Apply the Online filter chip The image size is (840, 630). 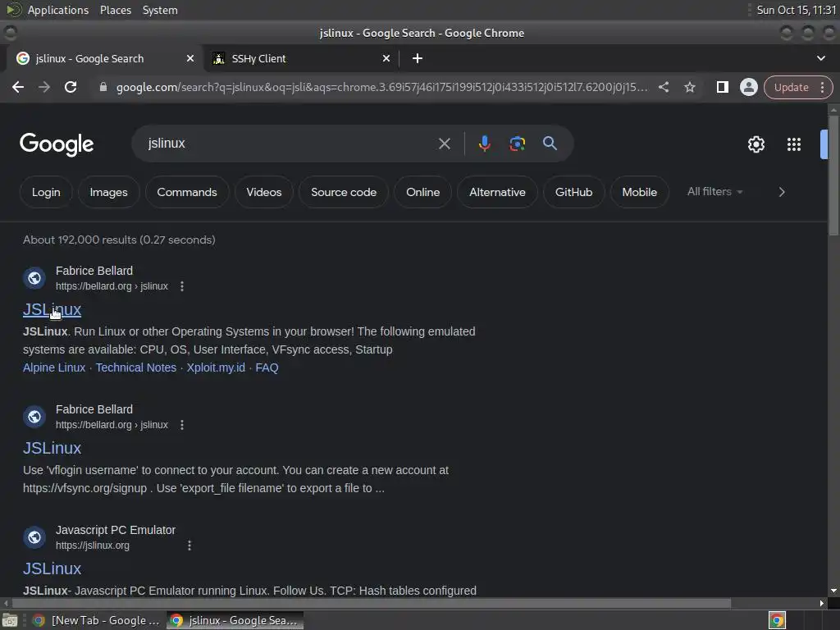click(422, 192)
